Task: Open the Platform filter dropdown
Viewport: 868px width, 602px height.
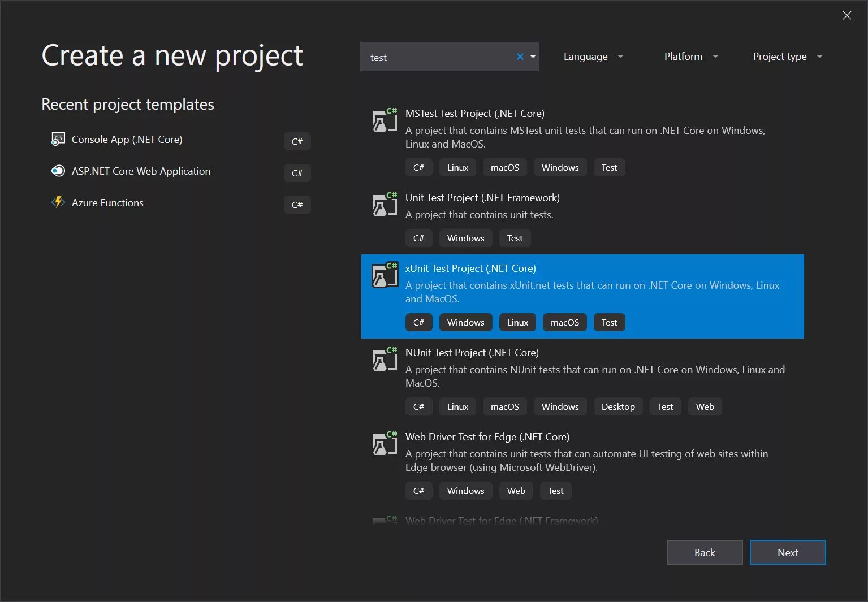Action: pyautogui.click(x=690, y=57)
